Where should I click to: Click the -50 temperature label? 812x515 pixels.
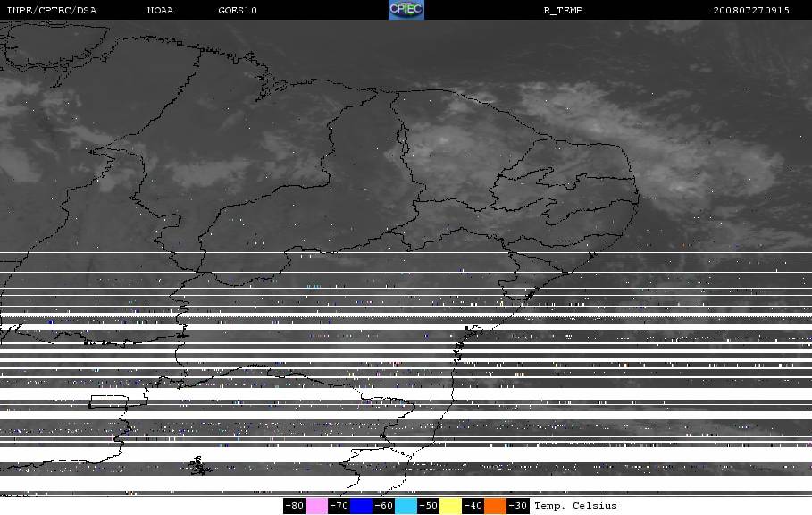(x=428, y=506)
